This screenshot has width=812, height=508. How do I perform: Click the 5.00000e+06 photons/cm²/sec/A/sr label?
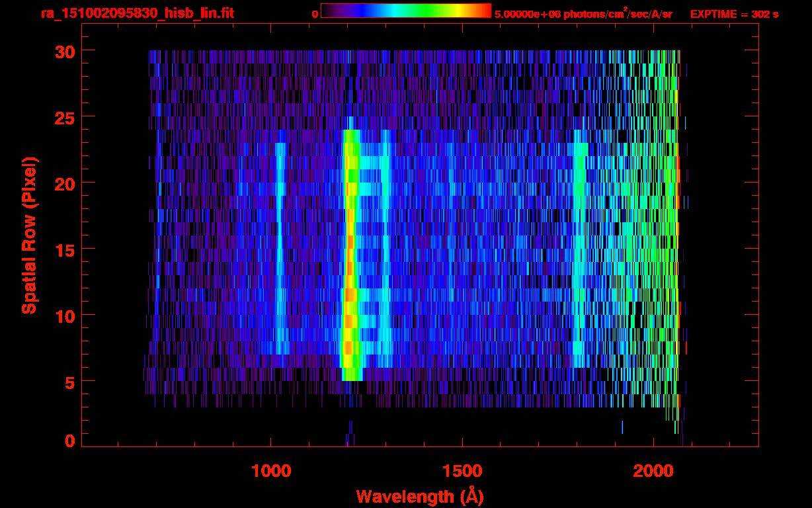(583, 13)
